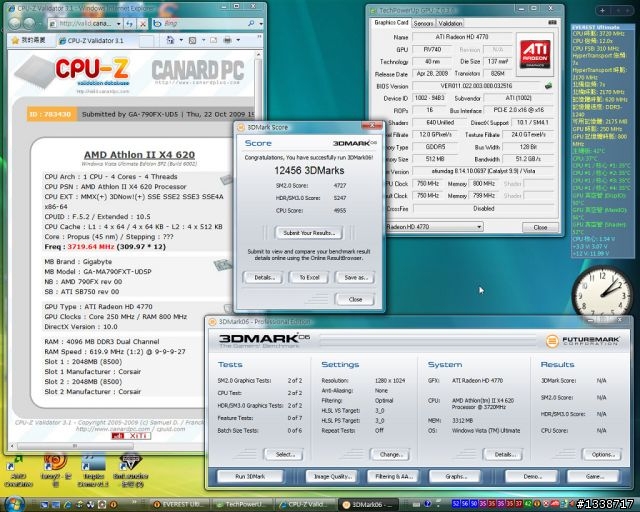Screen dimensions: 640x512
Task: Open Image Quality in 3DMark06
Action: pos(332,476)
